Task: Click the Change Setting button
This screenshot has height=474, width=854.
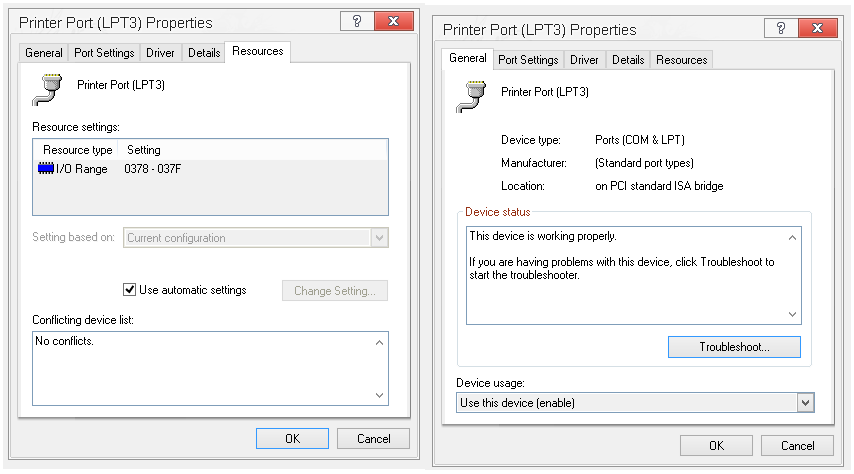Action: coord(335,291)
